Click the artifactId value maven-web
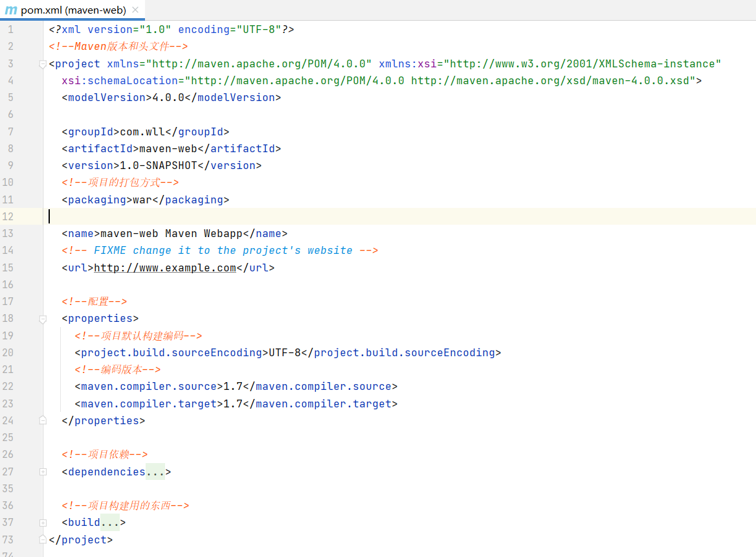Viewport: 756px width, 557px height. (168, 148)
